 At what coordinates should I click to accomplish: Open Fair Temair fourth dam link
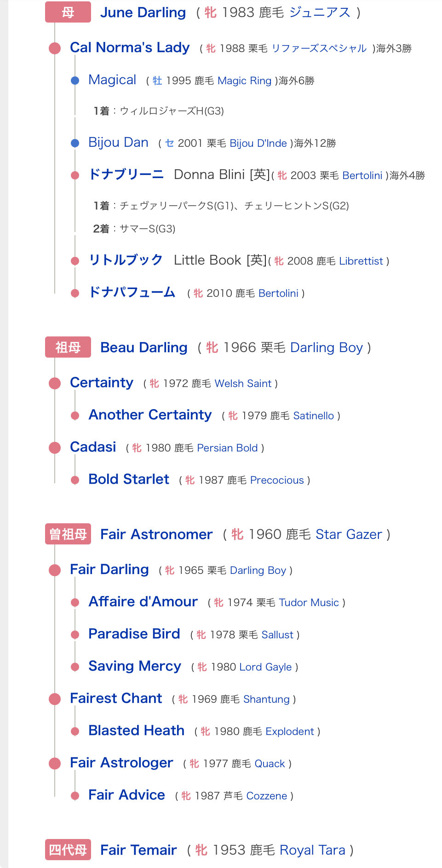pos(138,850)
